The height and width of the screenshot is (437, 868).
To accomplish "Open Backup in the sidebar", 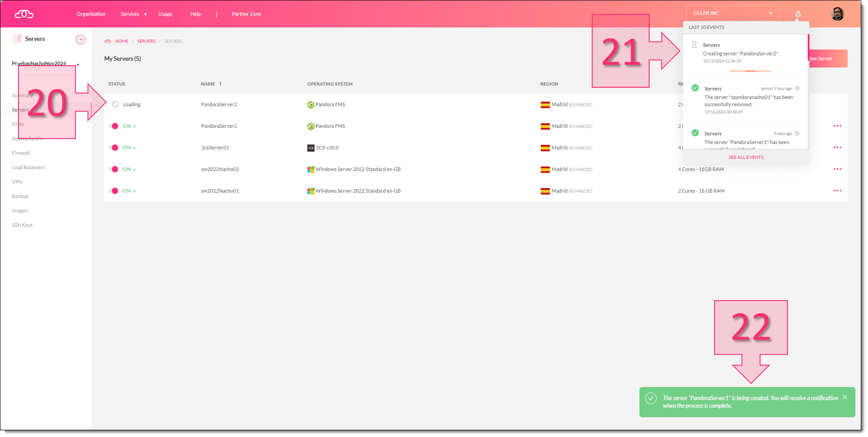I will click(x=20, y=196).
